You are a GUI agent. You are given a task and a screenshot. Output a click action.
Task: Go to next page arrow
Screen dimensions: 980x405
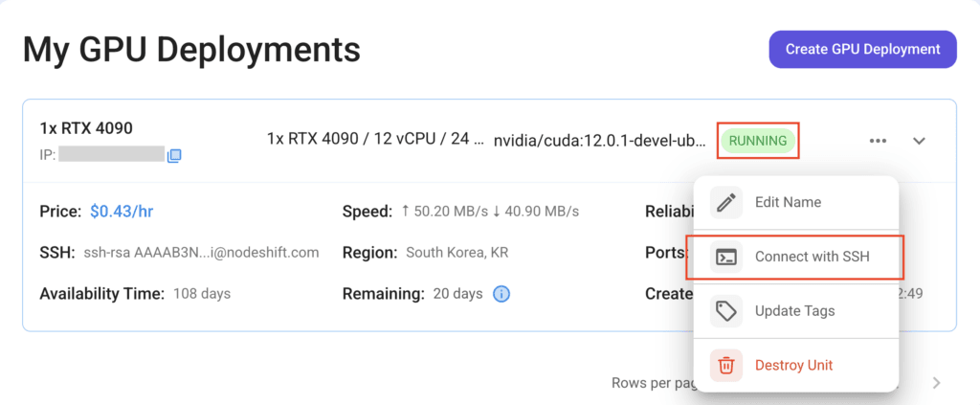[x=936, y=383]
